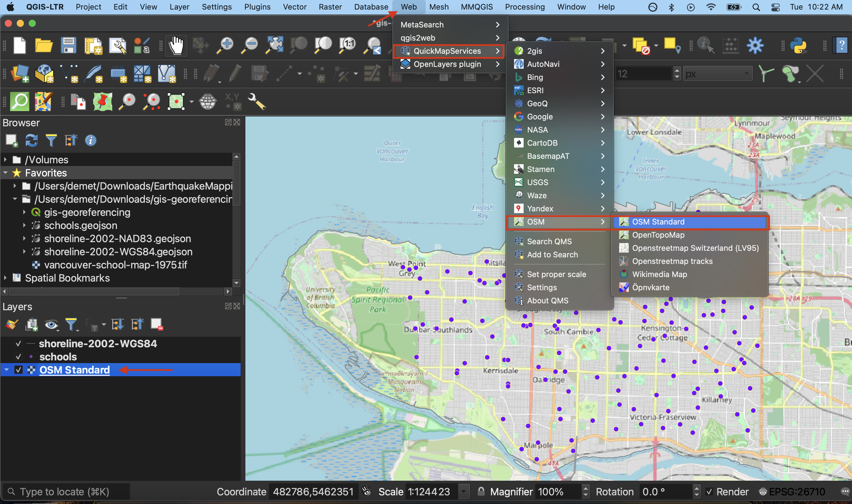Click Add Group icon in Layers panel
The image size is (852, 504).
(x=32, y=324)
